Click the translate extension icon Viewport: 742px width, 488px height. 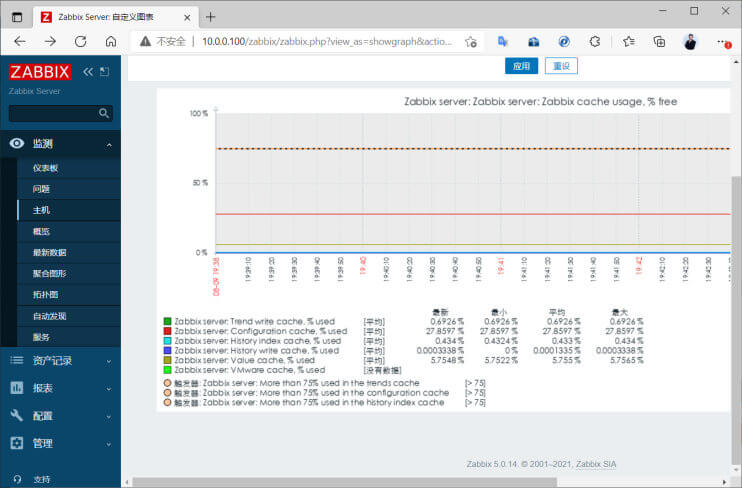click(x=503, y=42)
